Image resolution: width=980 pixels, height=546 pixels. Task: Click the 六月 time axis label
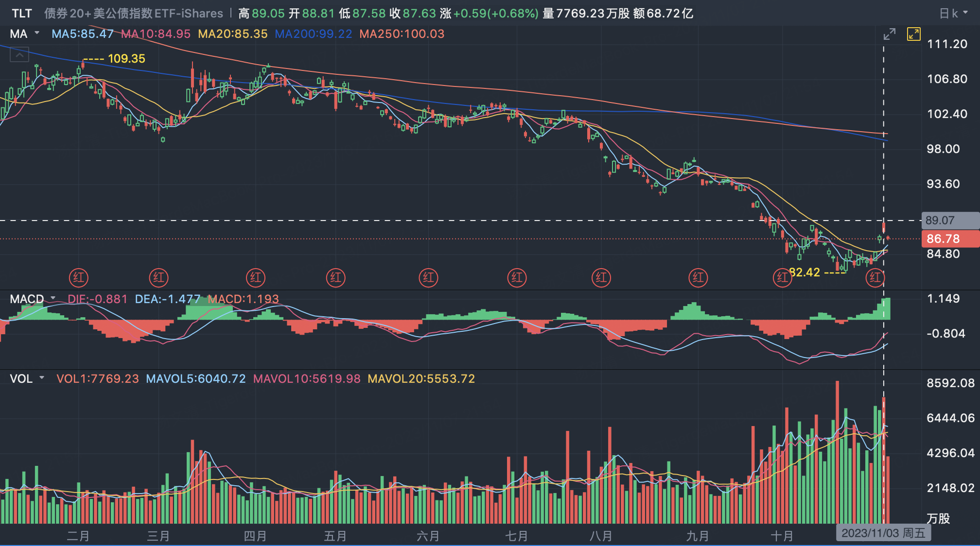(428, 536)
